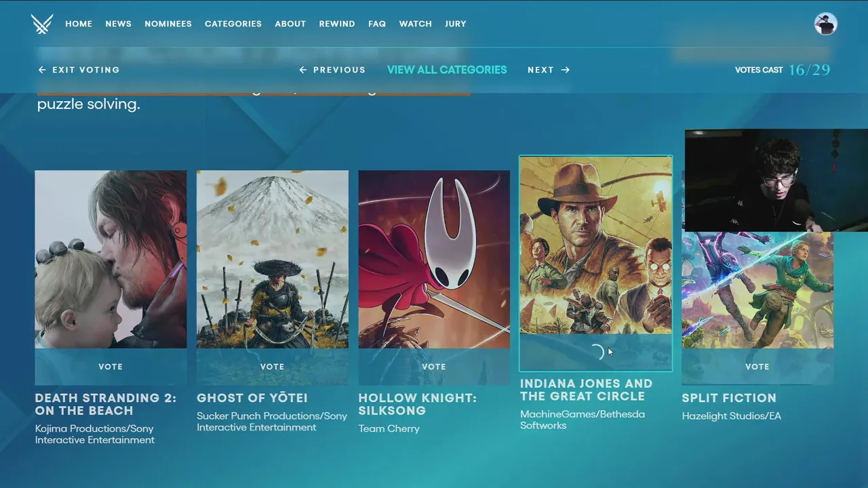
Task: Open the FAQ page
Action: coord(377,24)
